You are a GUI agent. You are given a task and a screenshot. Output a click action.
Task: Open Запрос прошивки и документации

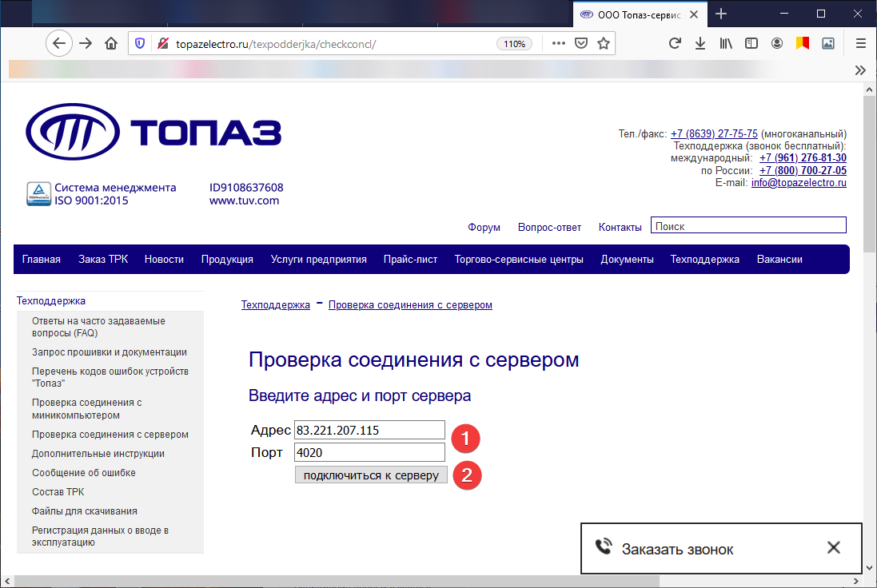pos(109,352)
